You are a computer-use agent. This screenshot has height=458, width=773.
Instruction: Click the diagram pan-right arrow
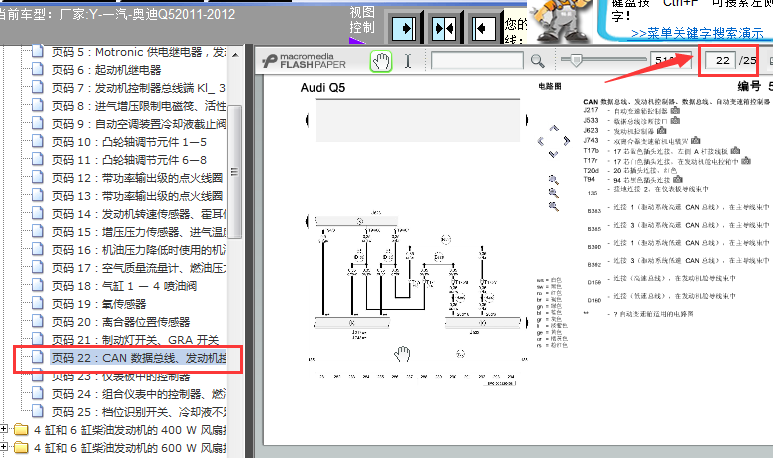[566, 141]
